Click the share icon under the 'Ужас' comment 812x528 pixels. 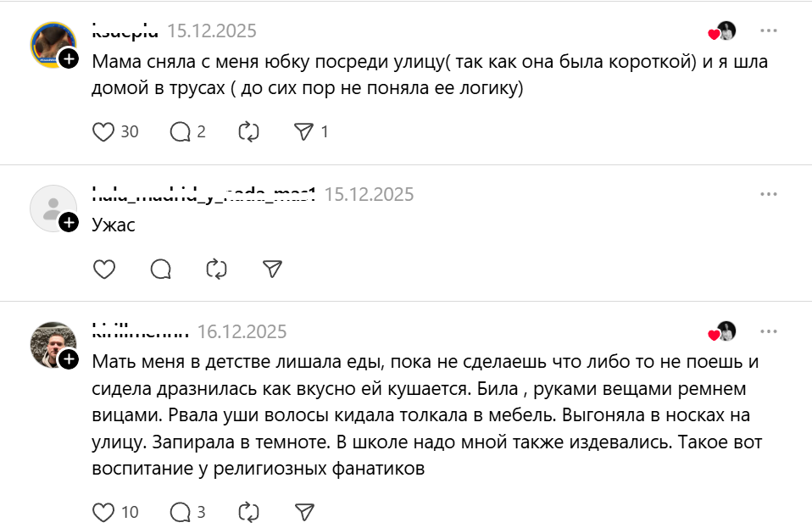(272, 269)
